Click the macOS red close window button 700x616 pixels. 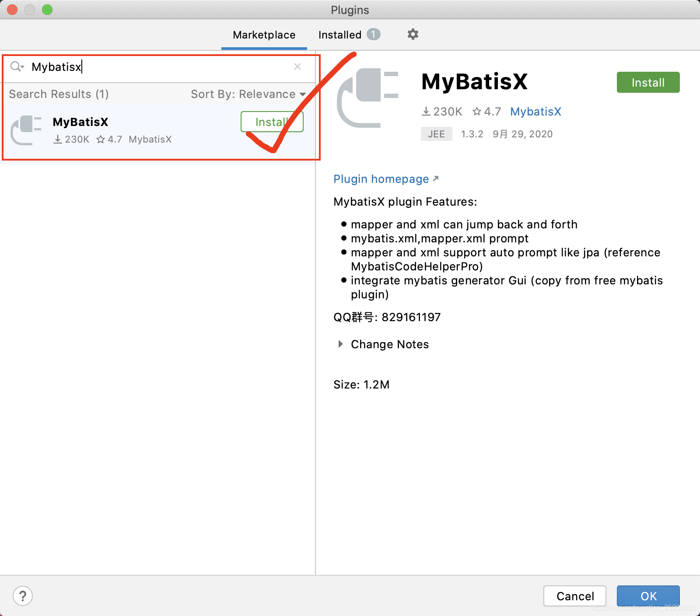pyautogui.click(x=12, y=10)
